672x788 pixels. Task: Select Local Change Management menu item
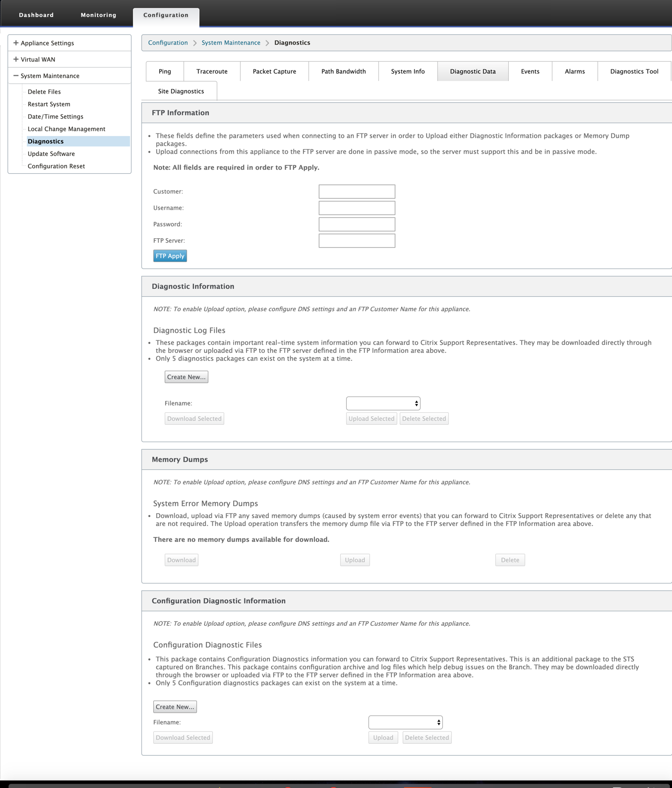[x=66, y=129]
